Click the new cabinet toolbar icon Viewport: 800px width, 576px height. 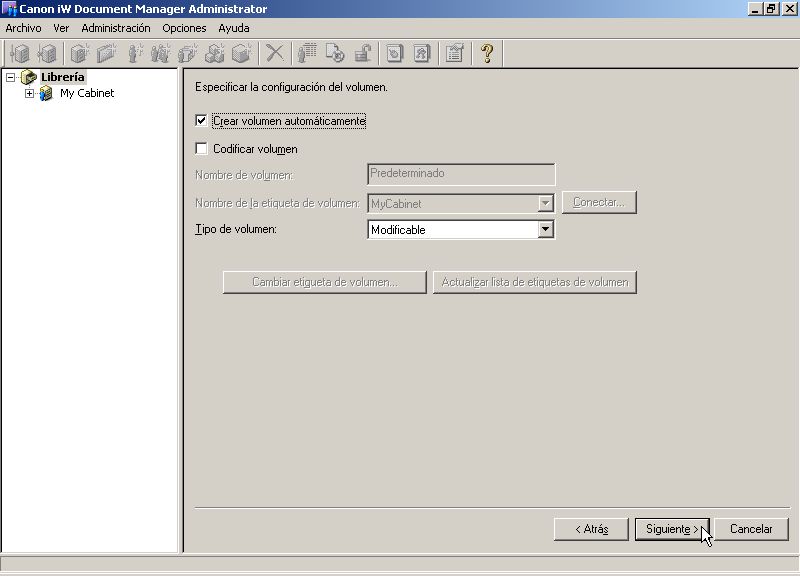coord(79,53)
